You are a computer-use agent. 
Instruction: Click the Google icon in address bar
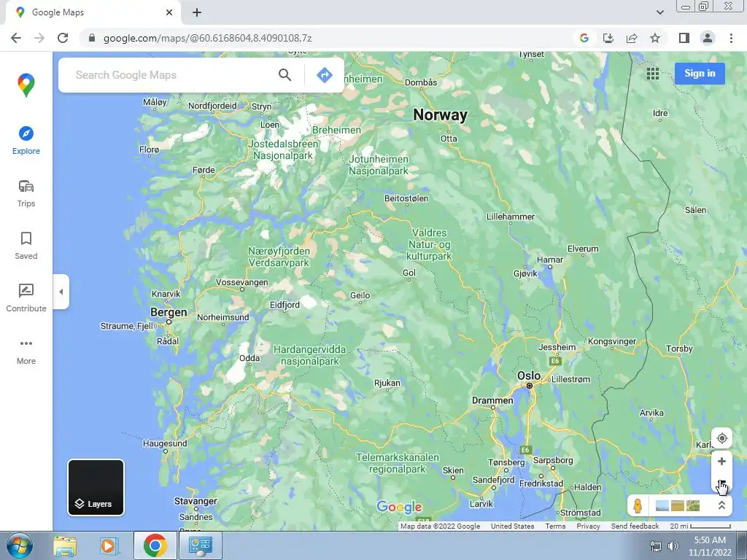click(584, 38)
